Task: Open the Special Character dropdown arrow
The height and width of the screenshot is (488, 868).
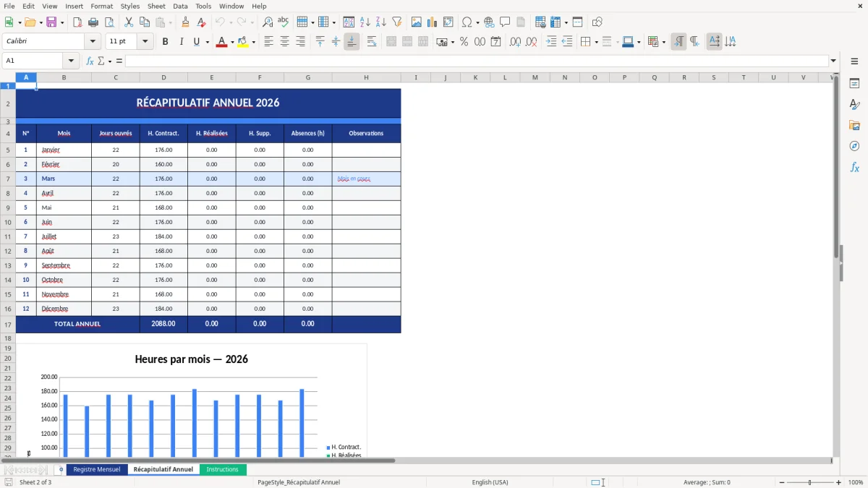Action: [x=477, y=22]
